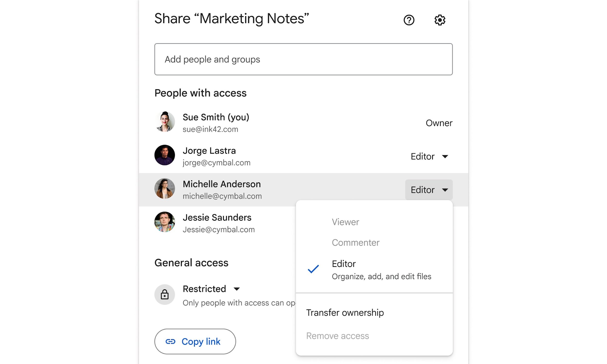Open the help question mark icon
Viewport: 607px width, 364px height.
(409, 20)
